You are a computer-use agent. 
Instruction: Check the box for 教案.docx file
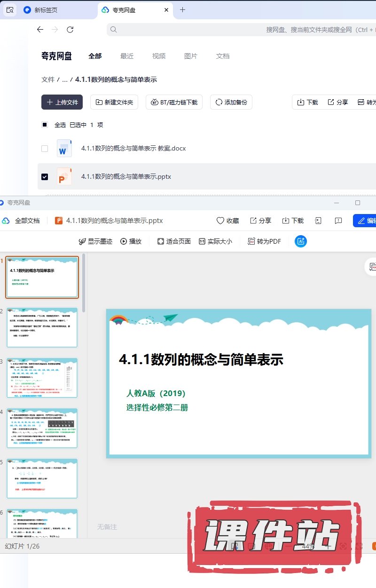point(45,149)
